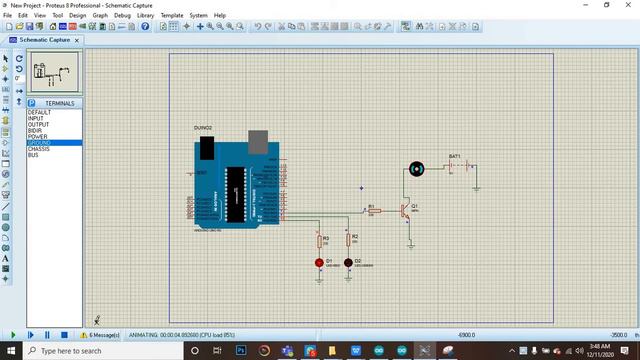Select the 2D Graphics Text 'A' tool

click(x=6, y=258)
